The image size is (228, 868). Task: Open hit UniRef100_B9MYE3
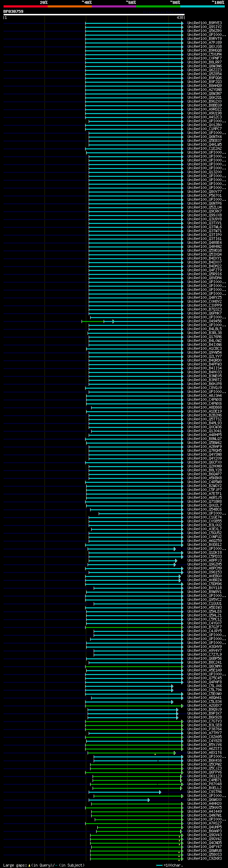pos(204,23)
